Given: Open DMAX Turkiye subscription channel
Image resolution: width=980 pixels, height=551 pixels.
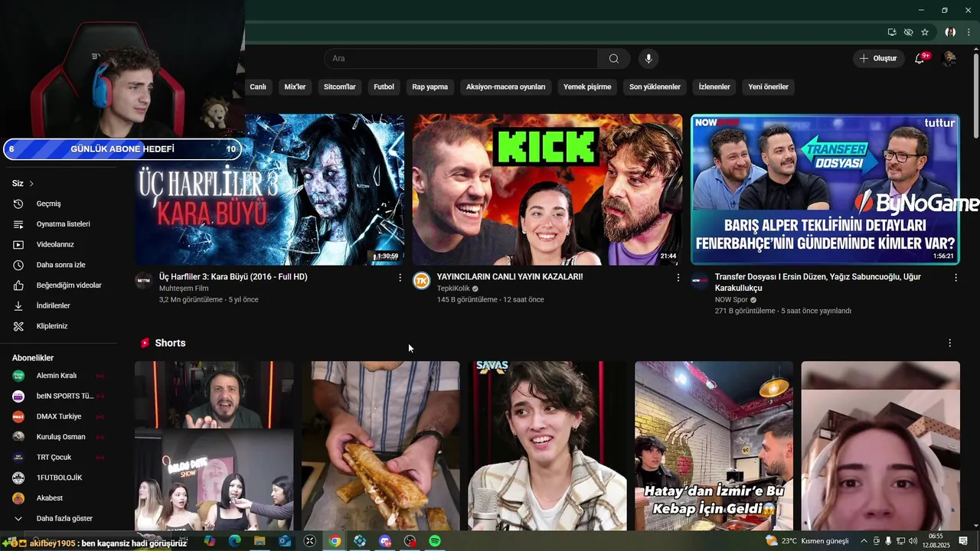Looking at the screenshot, I should [57, 416].
